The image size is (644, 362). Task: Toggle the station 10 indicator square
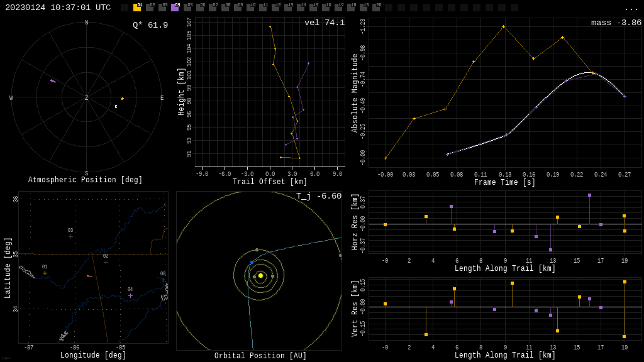250,8
